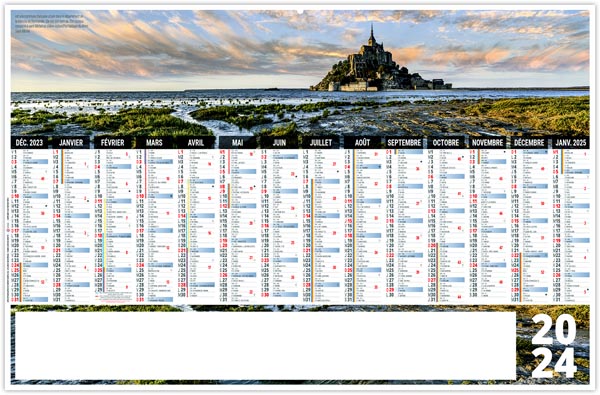Select the AVRIL month header
Screen dimensions: 600x395
(196, 143)
